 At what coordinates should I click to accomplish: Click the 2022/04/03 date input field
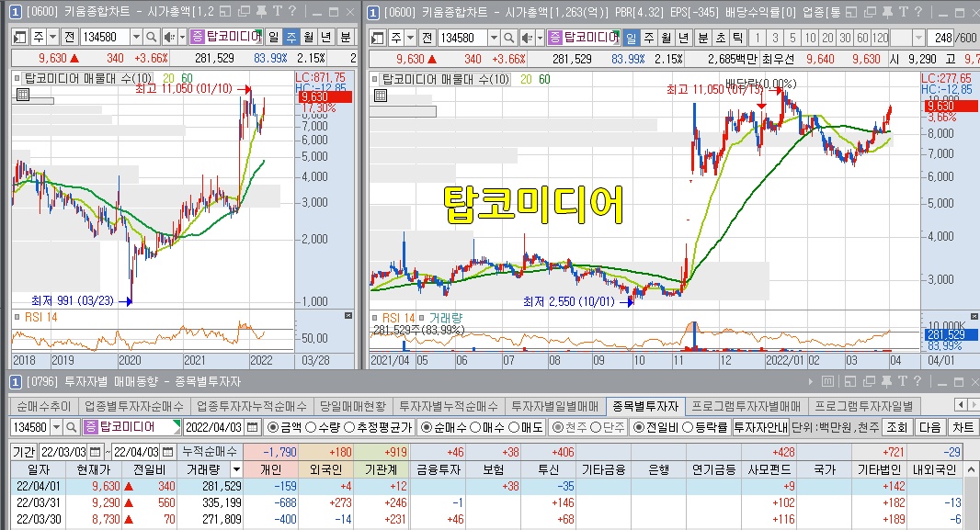click(x=213, y=427)
